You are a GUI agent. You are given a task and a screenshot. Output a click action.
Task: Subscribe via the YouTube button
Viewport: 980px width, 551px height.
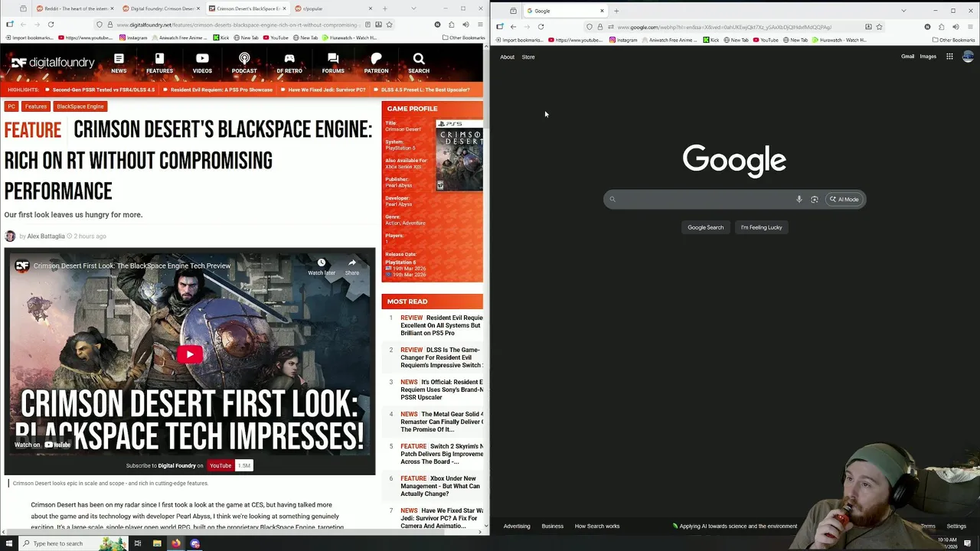pos(220,465)
